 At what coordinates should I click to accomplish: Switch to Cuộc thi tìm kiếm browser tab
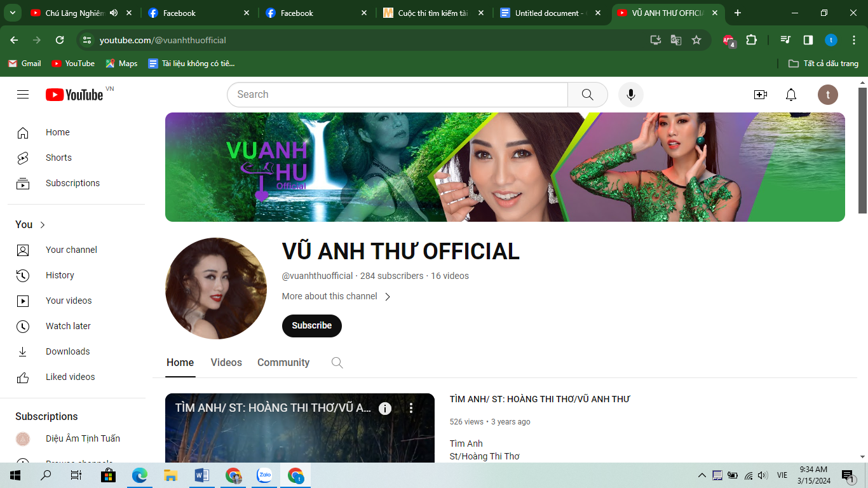pyautogui.click(x=433, y=13)
